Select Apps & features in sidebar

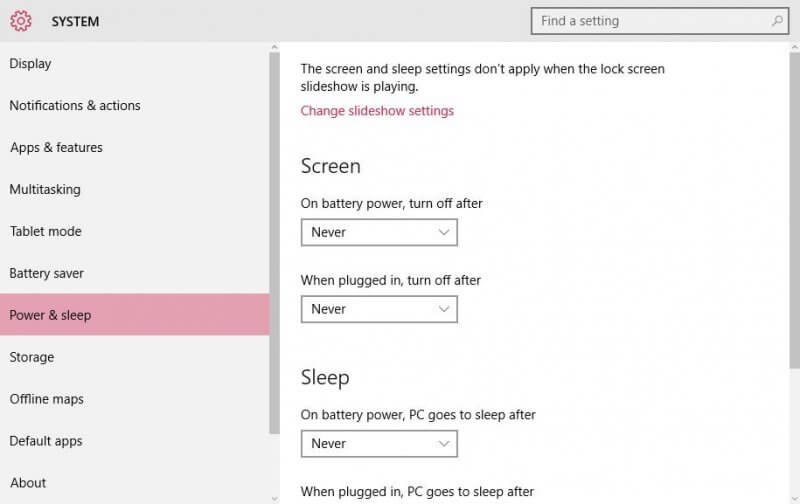tap(135, 147)
